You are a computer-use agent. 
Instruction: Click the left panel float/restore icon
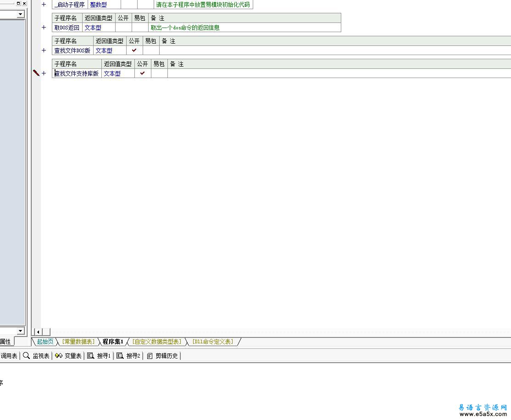point(18,3)
